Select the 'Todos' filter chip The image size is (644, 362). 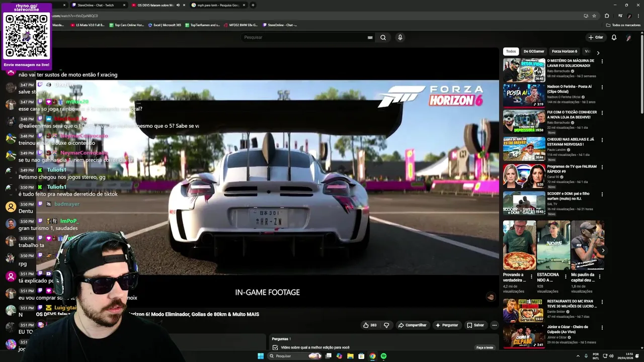click(511, 51)
